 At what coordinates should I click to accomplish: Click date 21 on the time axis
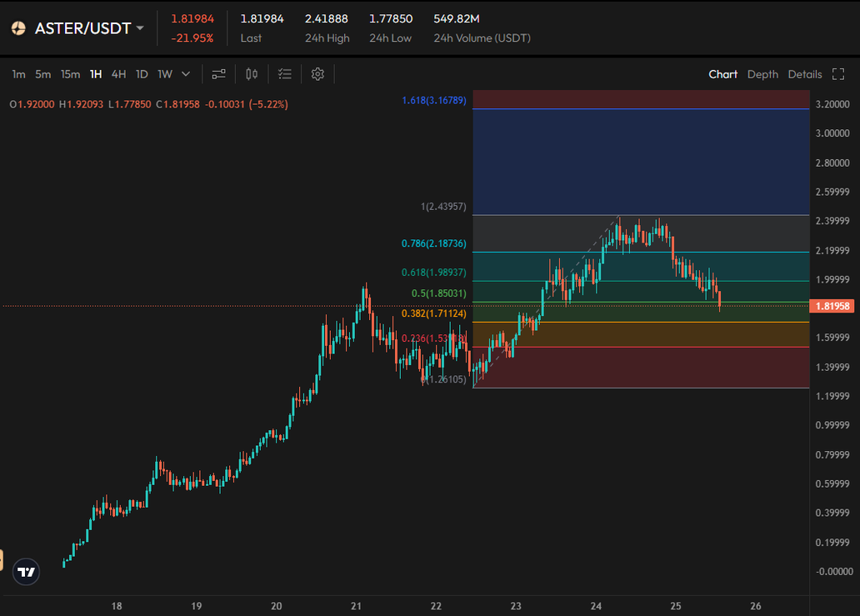[357, 606]
